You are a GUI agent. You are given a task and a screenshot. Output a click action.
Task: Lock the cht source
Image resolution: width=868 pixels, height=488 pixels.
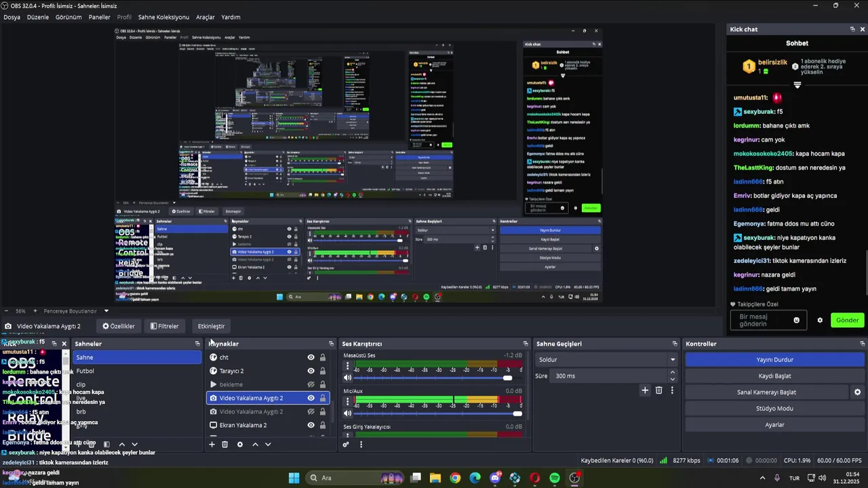(x=323, y=357)
